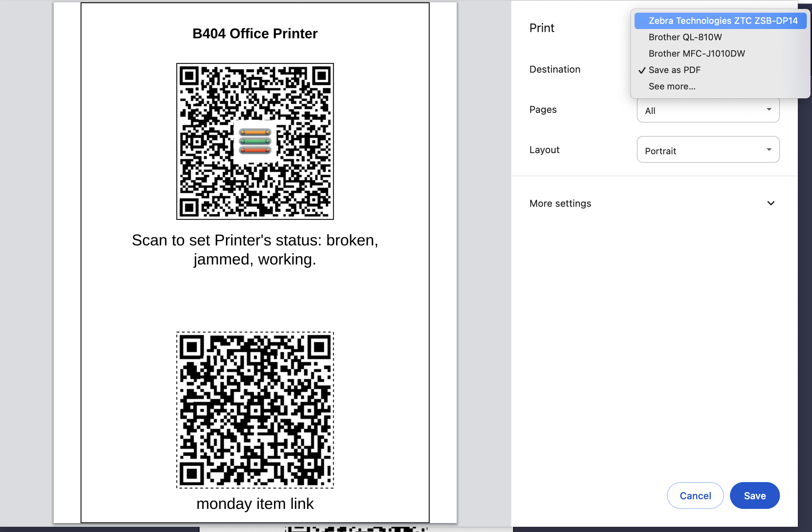Select Zebra Technologies ZTC ZSB-DP14 printer
812x532 pixels.
(720, 21)
